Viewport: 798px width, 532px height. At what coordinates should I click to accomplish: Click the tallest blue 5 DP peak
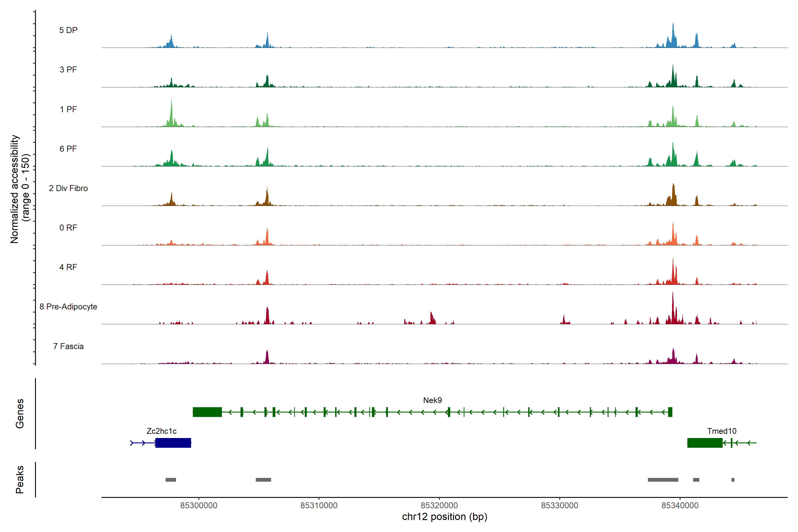(x=673, y=36)
